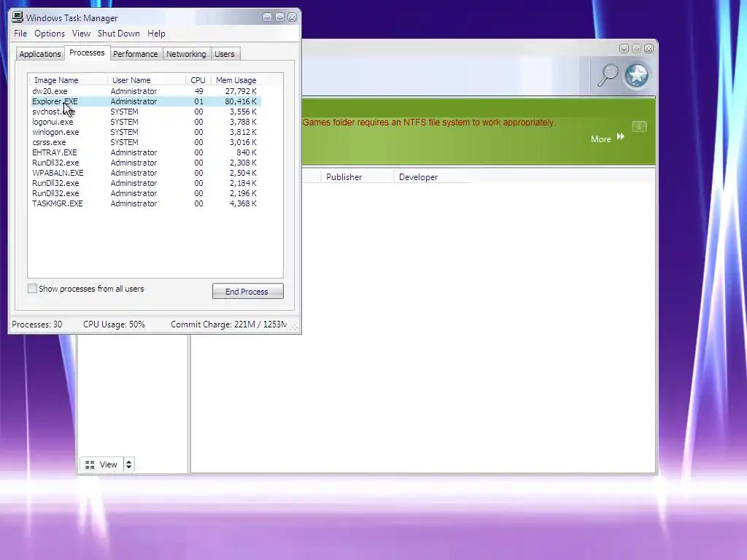Sort by the Mem Usage column
Image resolution: width=747 pixels, height=560 pixels.
click(x=236, y=80)
